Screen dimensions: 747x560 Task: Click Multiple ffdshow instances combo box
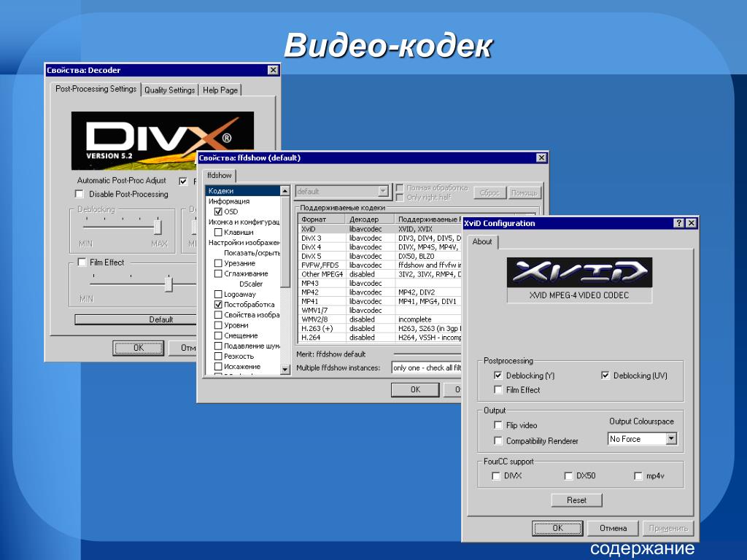coord(426,367)
